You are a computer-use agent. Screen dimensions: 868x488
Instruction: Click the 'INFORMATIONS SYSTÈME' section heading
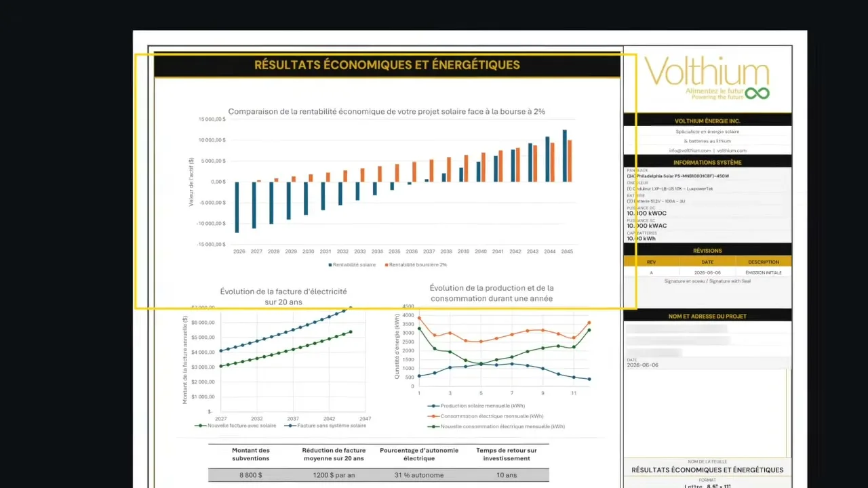707,163
